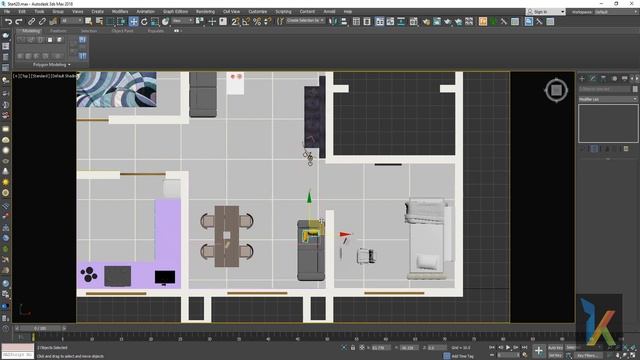Image resolution: width=640 pixels, height=360 pixels.
Task: Open the Sign In dropdown
Action: 546,12
